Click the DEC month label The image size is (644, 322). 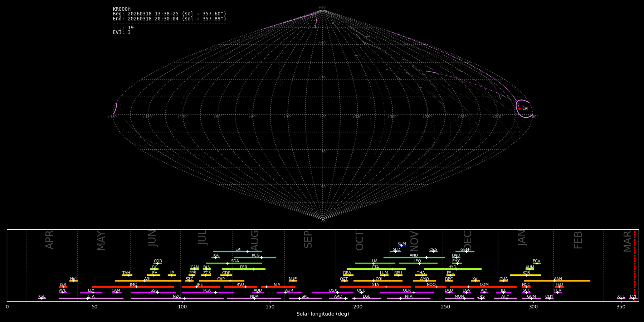[468, 240]
